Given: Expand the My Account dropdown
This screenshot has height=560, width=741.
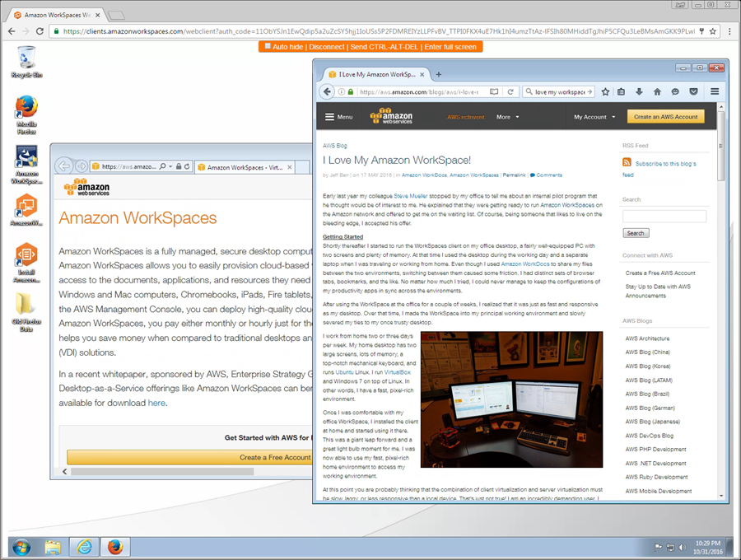Looking at the screenshot, I should [594, 117].
